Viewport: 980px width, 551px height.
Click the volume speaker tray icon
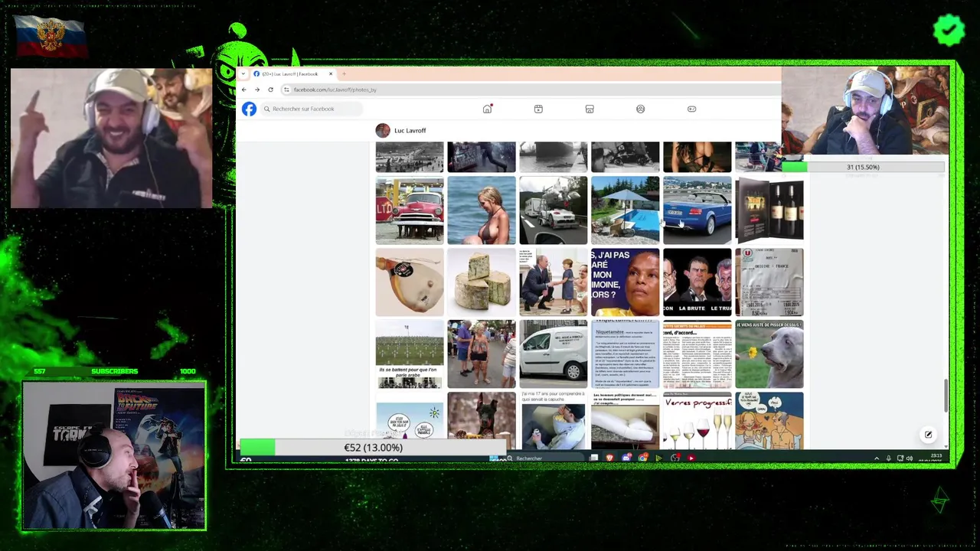pyautogui.click(x=910, y=458)
